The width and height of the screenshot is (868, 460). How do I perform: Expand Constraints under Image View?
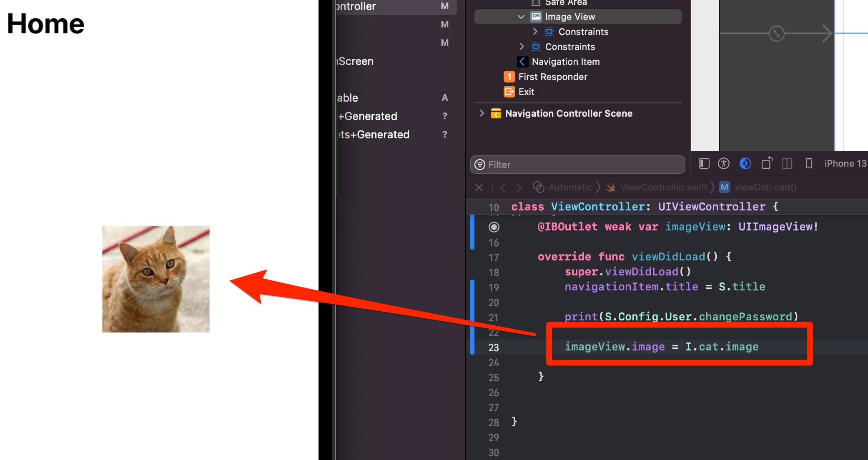pyautogui.click(x=535, y=32)
